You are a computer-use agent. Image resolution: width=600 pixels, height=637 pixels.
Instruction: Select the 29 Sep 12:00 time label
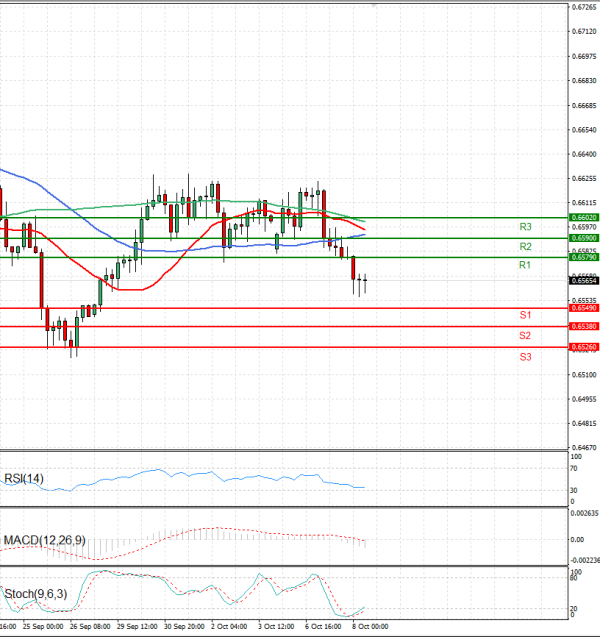136,626
